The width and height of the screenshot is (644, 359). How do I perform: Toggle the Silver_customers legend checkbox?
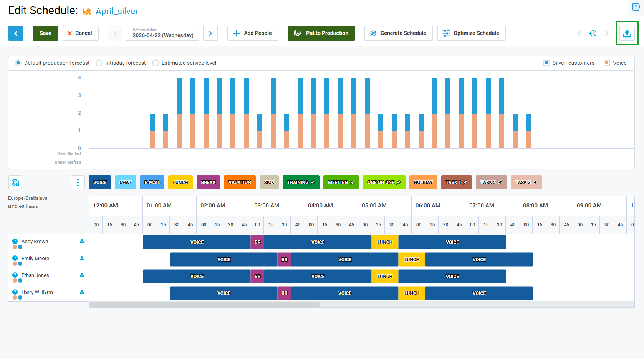coord(546,63)
